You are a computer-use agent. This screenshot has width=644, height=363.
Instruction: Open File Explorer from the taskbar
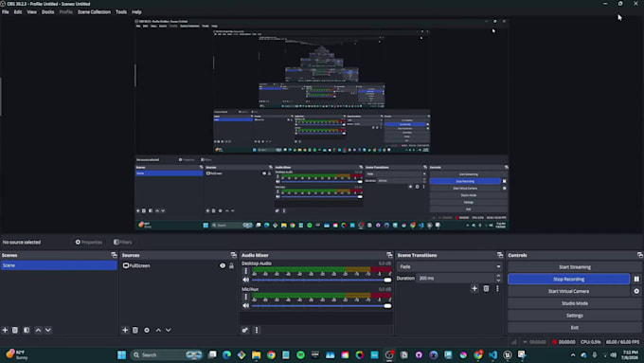point(257,354)
